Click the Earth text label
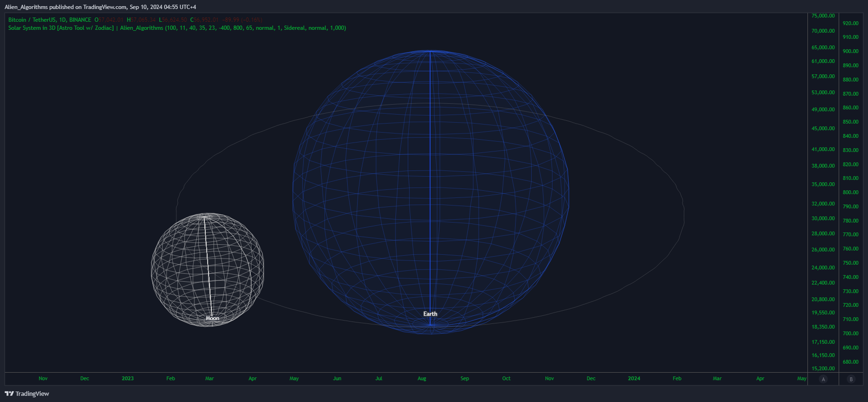This screenshot has width=868, height=402. click(430, 314)
